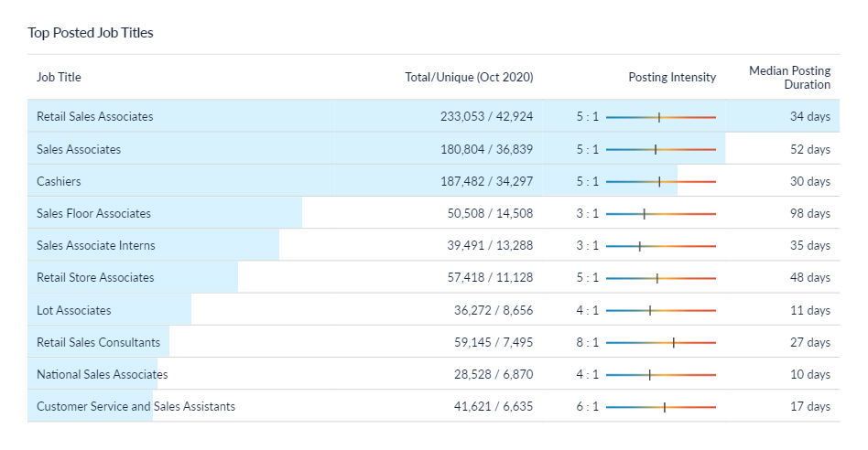Click the 57,418 / 11,128 value
Image resolution: width=868 pixels, height=450 pixels.
[490, 277]
